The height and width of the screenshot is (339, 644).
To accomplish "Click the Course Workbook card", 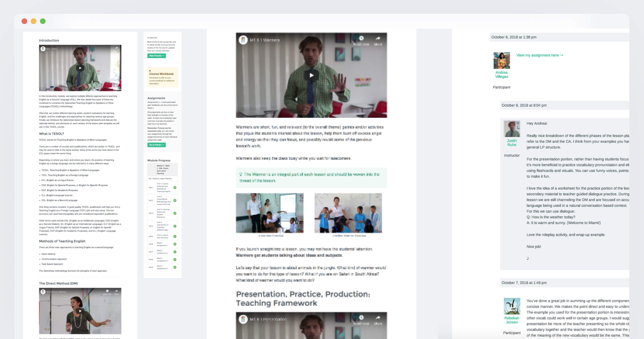I will (x=163, y=77).
